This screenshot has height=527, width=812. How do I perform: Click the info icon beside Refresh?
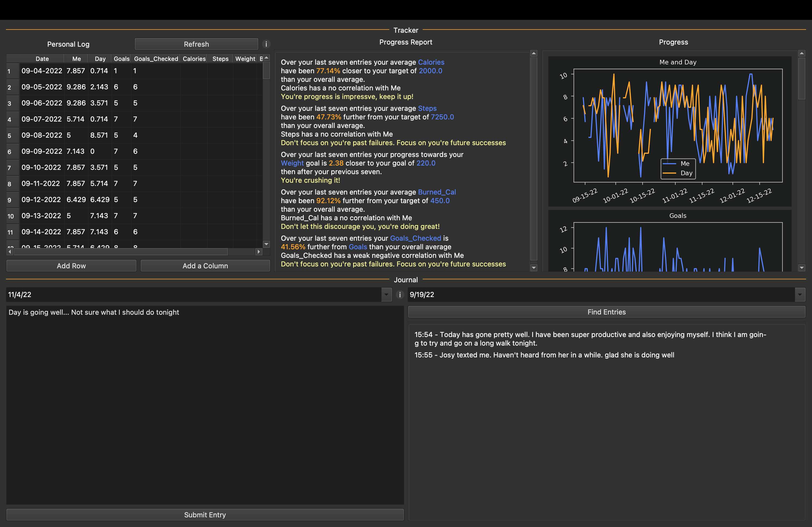coord(266,44)
